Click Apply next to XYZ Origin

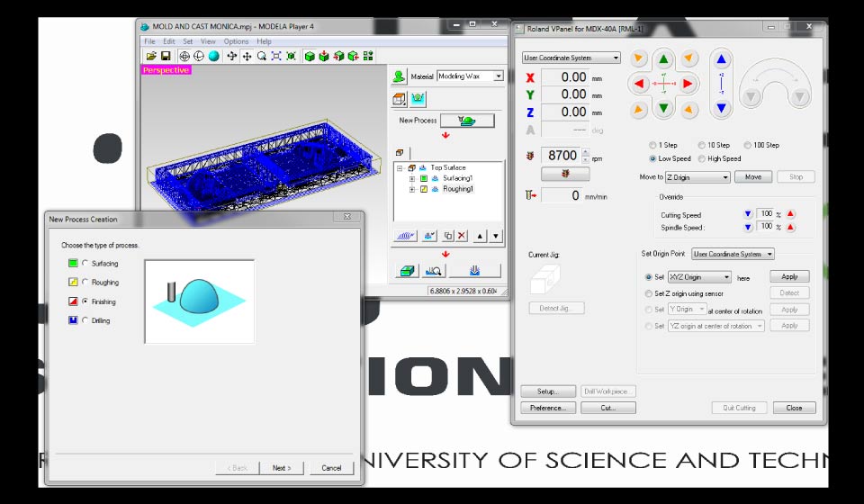point(789,276)
